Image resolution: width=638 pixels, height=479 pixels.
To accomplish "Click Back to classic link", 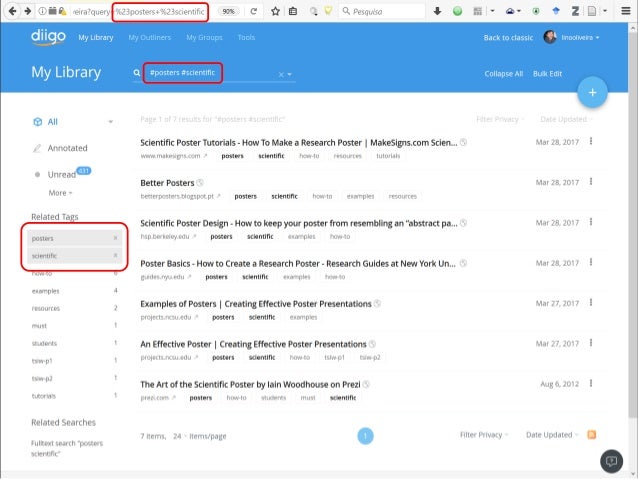I will coord(508,38).
